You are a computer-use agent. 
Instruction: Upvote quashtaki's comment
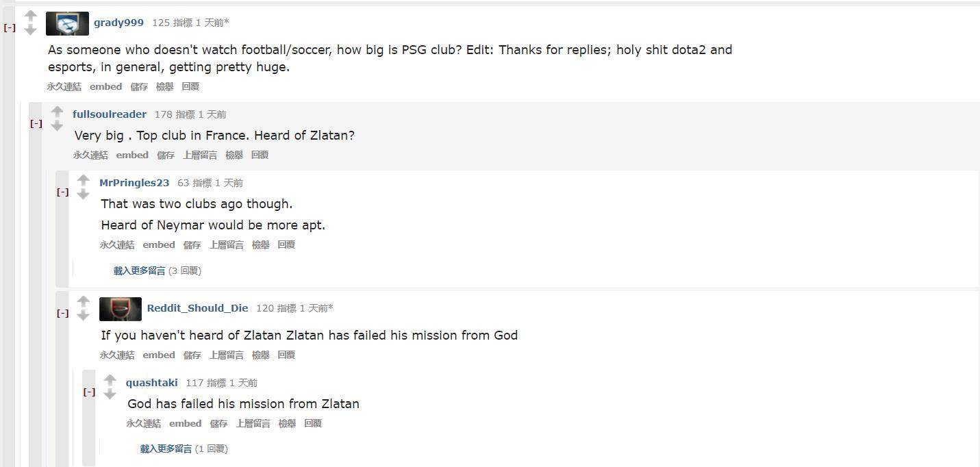tap(110, 380)
